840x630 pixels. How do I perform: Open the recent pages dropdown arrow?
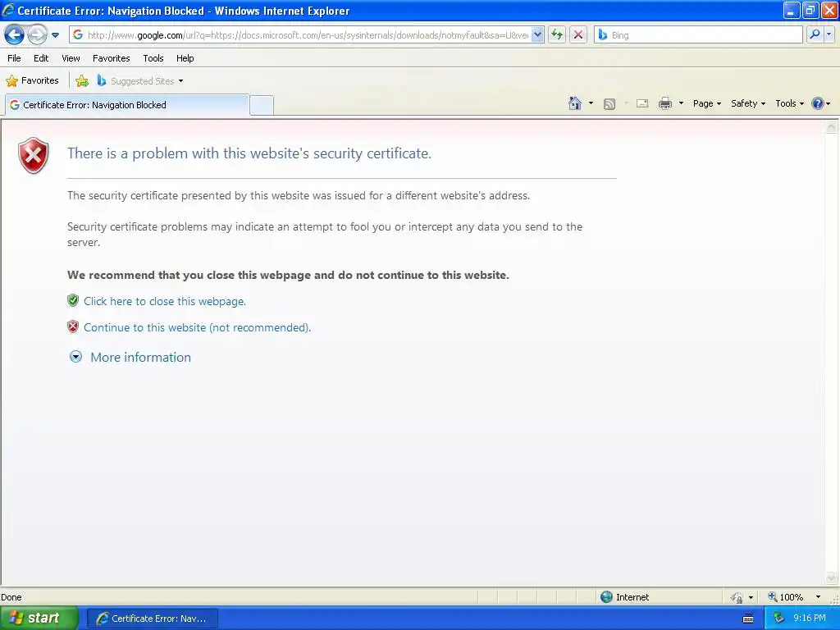coord(55,35)
